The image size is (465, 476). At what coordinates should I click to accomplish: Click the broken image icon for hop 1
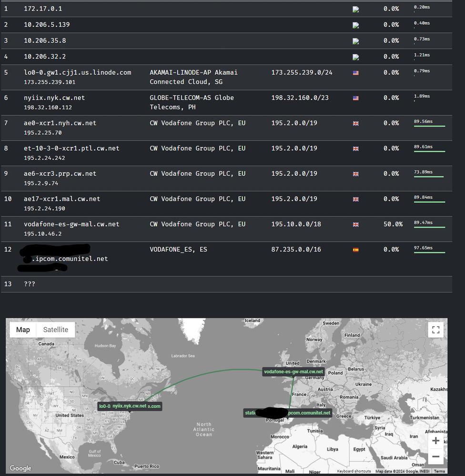(355, 10)
